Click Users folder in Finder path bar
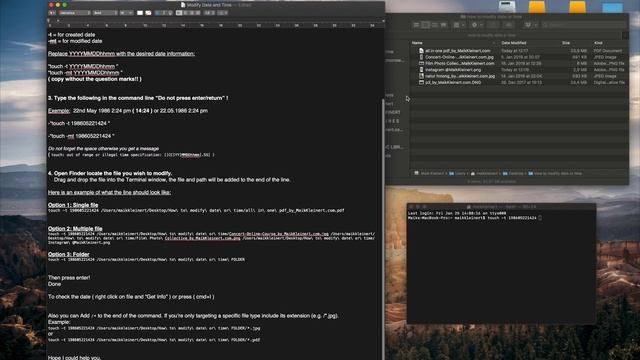640x360 pixels. (x=457, y=173)
